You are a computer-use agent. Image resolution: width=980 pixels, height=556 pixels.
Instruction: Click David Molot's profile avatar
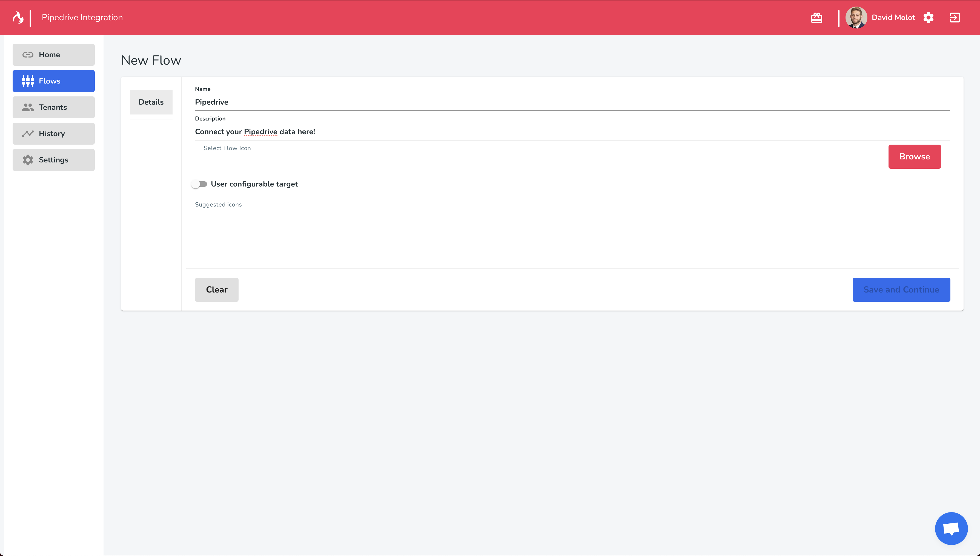coord(856,18)
